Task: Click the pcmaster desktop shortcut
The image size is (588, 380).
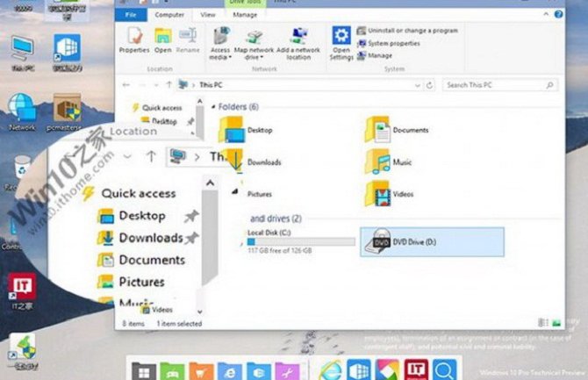Action: tap(67, 111)
